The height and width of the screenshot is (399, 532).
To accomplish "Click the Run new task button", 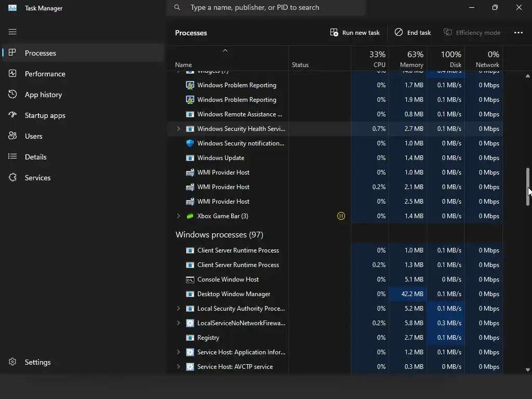I will [355, 33].
